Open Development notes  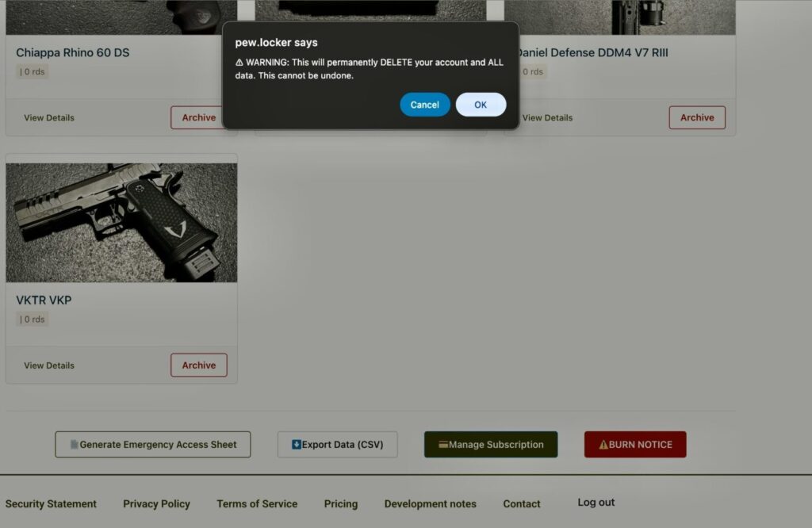click(x=431, y=503)
